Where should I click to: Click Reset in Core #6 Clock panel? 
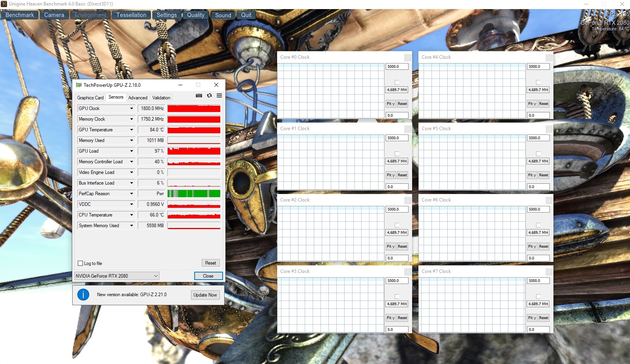(x=544, y=246)
